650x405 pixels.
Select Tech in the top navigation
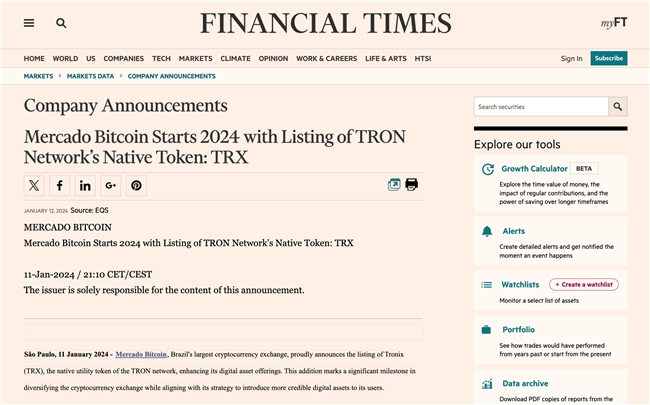(161, 58)
